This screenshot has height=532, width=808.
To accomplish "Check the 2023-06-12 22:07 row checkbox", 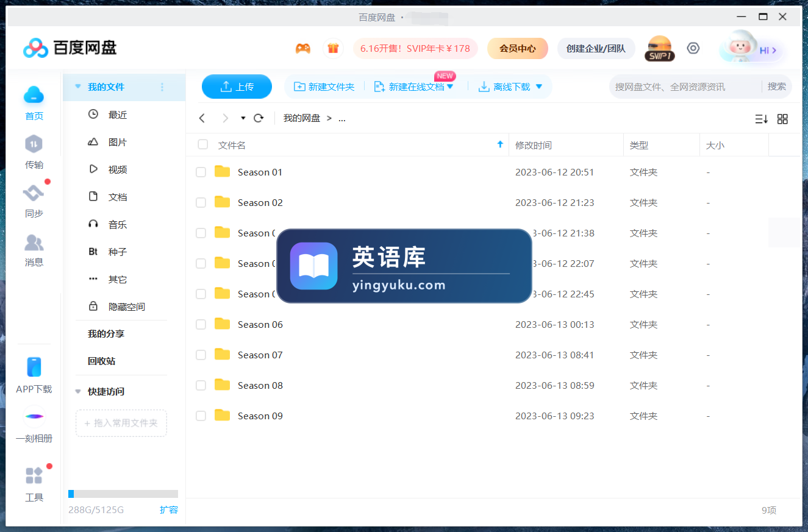I will point(201,264).
